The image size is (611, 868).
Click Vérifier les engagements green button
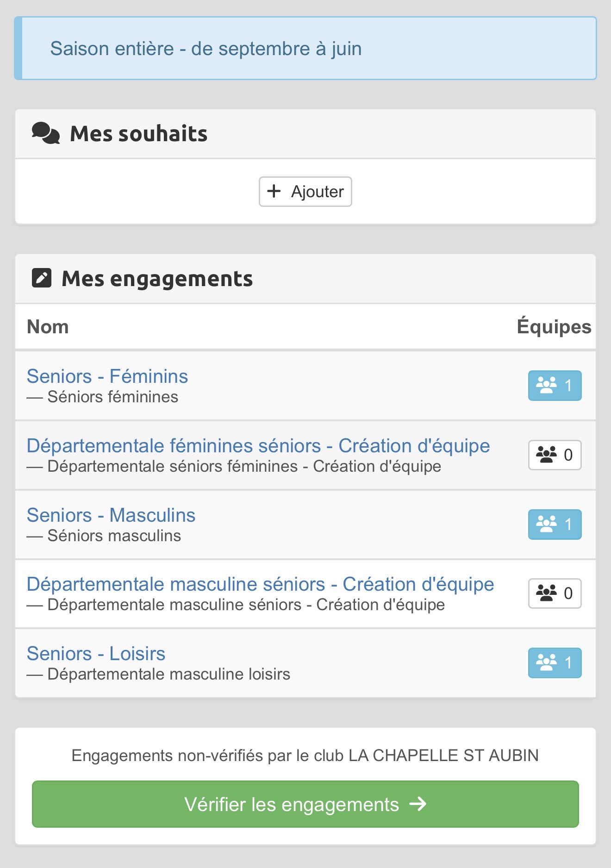(305, 804)
